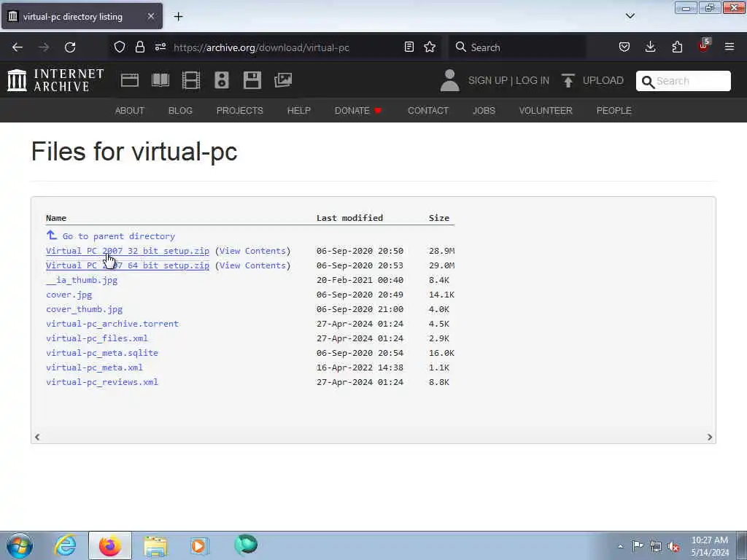This screenshot has height=560, width=747.
Task: Click LOG IN link
Action: click(532, 80)
